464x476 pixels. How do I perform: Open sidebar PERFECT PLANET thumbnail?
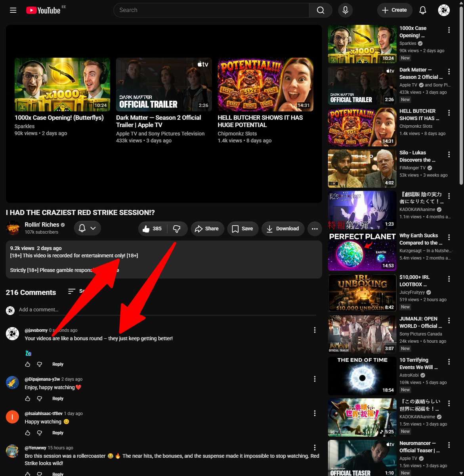point(362,251)
